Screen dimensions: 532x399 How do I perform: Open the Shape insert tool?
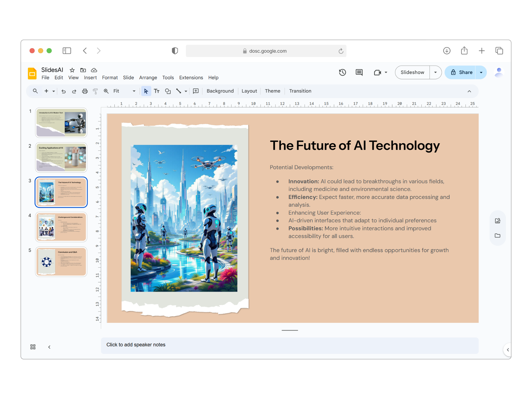coord(168,91)
